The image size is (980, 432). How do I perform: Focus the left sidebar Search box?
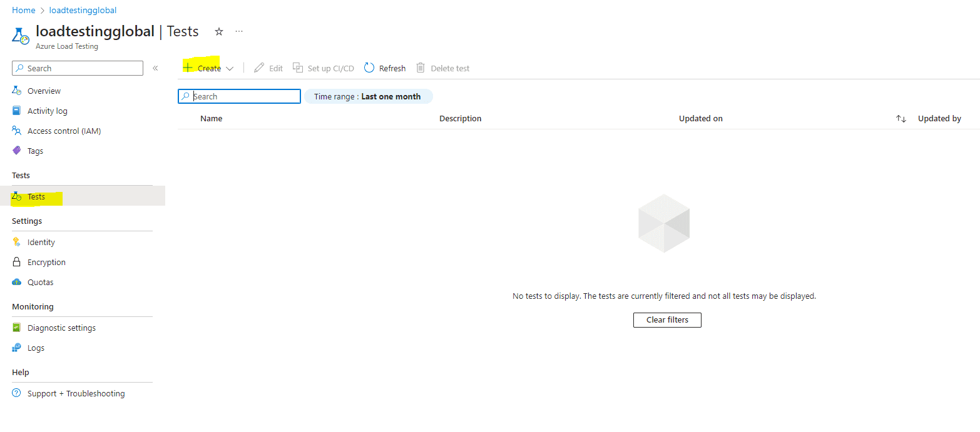click(x=78, y=68)
